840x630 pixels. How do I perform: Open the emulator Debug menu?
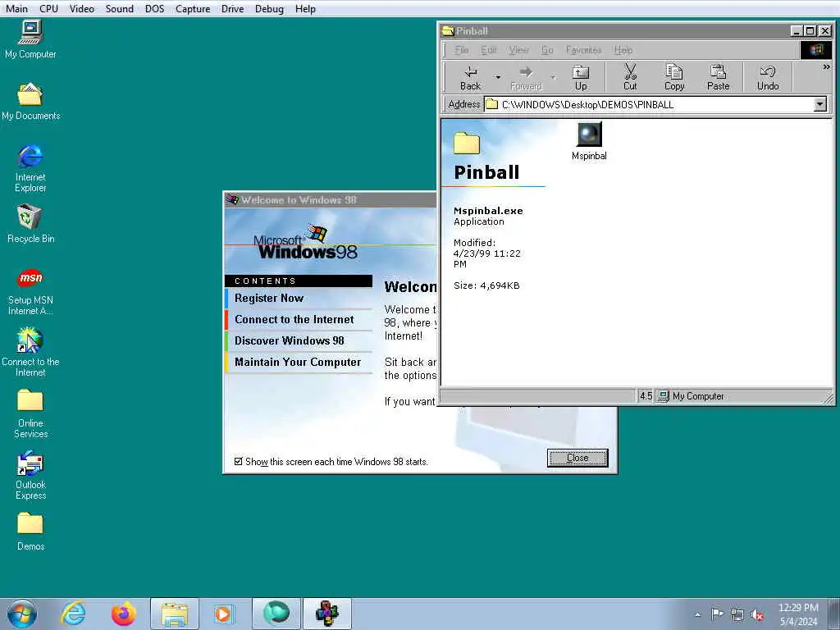[x=269, y=8]
